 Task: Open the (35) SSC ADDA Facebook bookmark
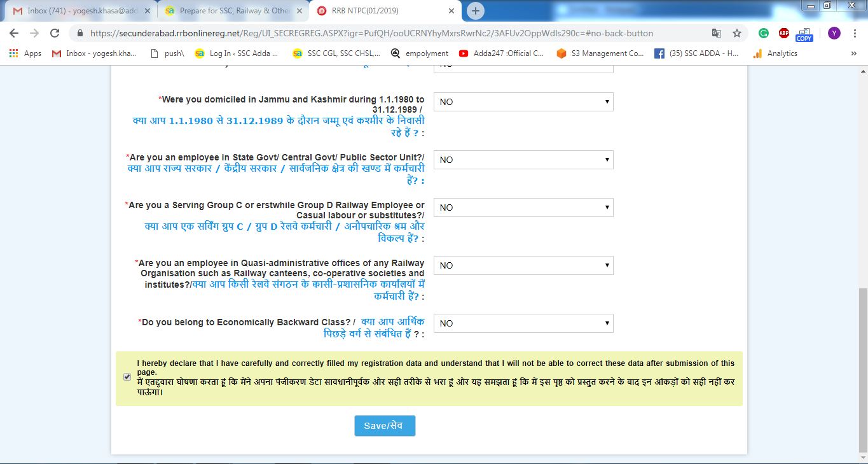(696, 53)
